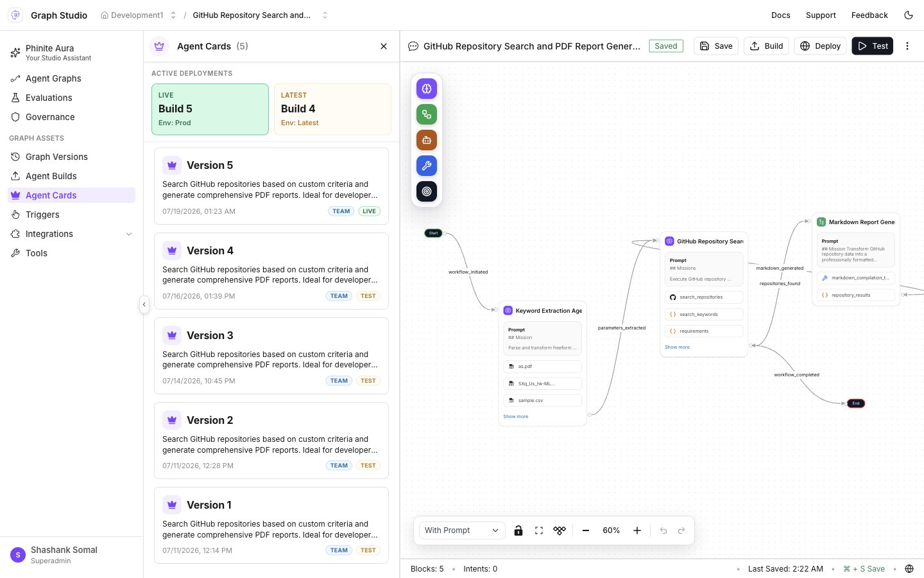Screen dimensions: 924x578
Task: Open Feedback link in header
Action: [x=869, y=15]
